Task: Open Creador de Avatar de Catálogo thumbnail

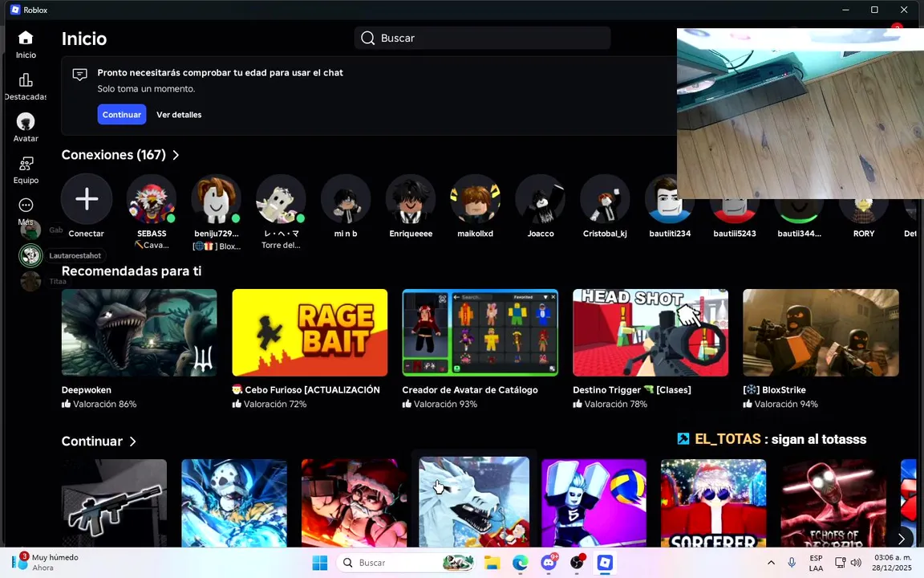Action: click(x=480, y=332)
